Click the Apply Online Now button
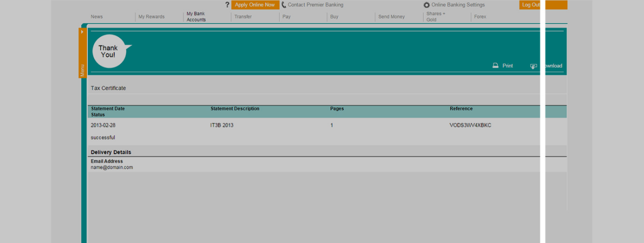The width and height of the screenshot is (644, 243). click(x=255, y=5)
